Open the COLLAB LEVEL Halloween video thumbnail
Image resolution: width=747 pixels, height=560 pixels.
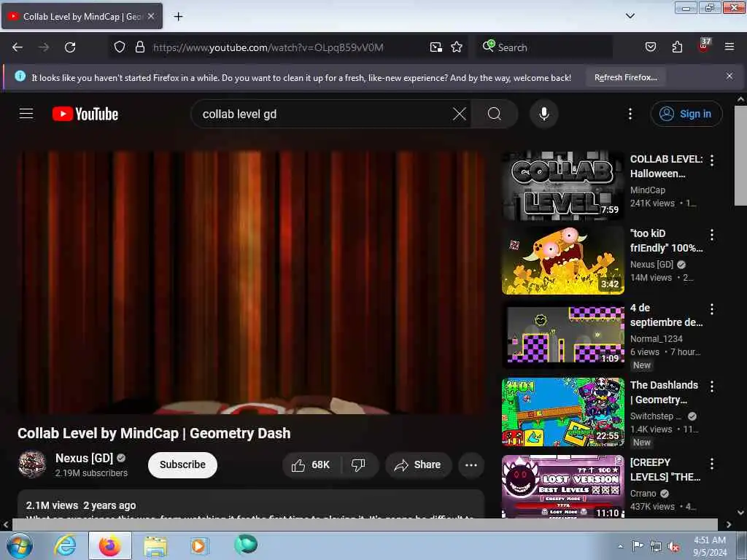pyautogui.click(x=562, y=186)
